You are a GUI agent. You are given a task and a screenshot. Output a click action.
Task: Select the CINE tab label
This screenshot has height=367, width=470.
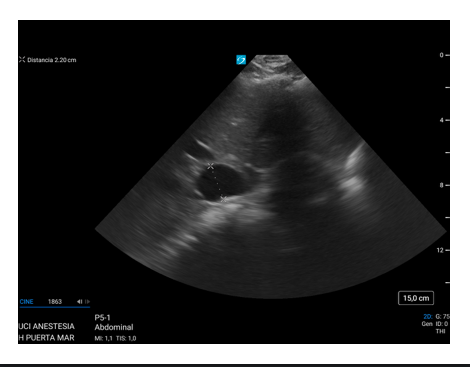pos(26,302)
